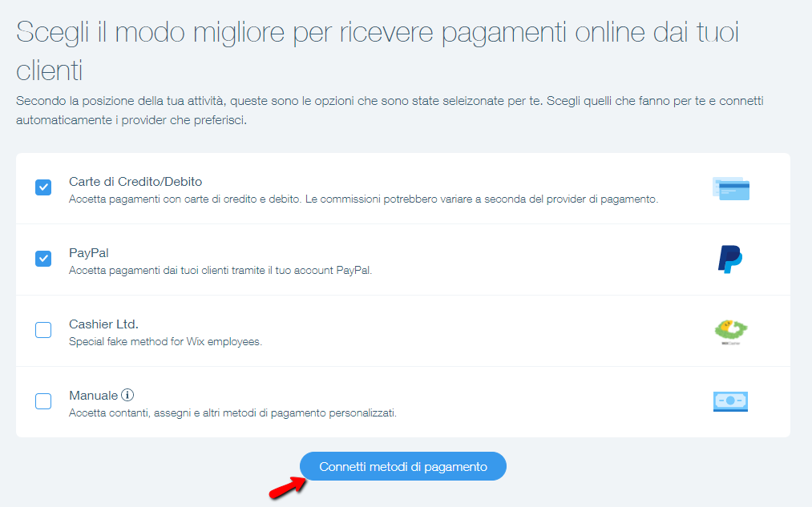Screen dimensions: 812x507
Task: Click 'Accetta pagamenti dai tuoi clienti tramite' description
Action: pos(220,270)
